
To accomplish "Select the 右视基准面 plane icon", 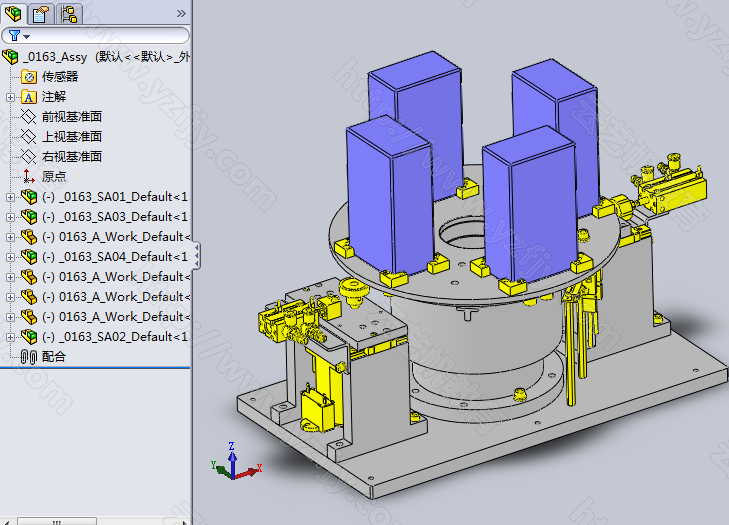I will point(29,157).
